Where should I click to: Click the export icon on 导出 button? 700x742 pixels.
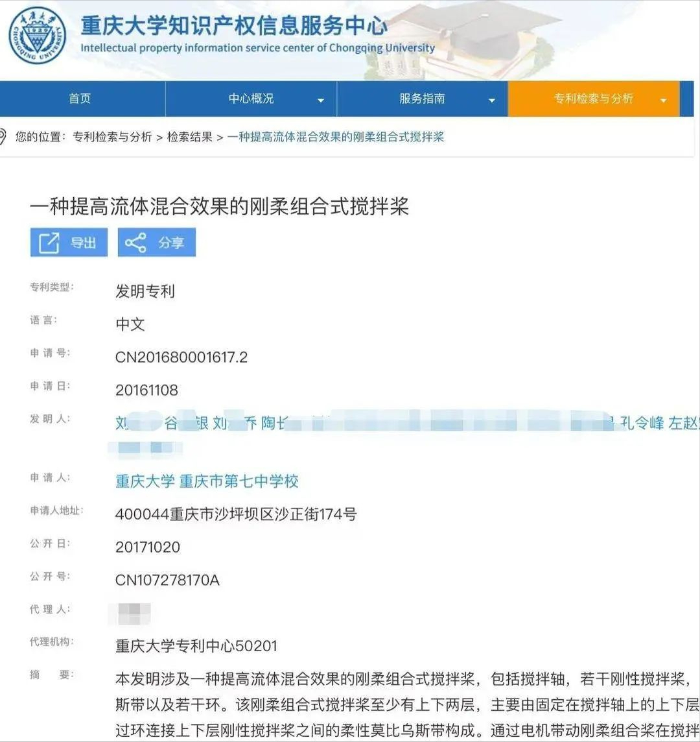49,243
